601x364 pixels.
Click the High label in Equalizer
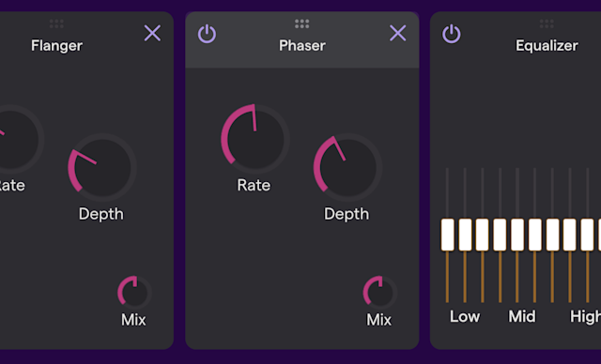[x=585, y=316]
